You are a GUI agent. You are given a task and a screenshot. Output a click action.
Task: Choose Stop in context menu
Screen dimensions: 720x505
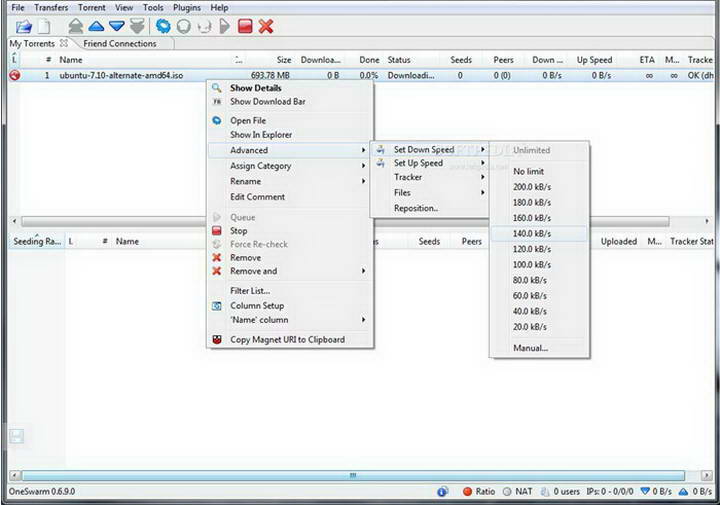point(291,231)
